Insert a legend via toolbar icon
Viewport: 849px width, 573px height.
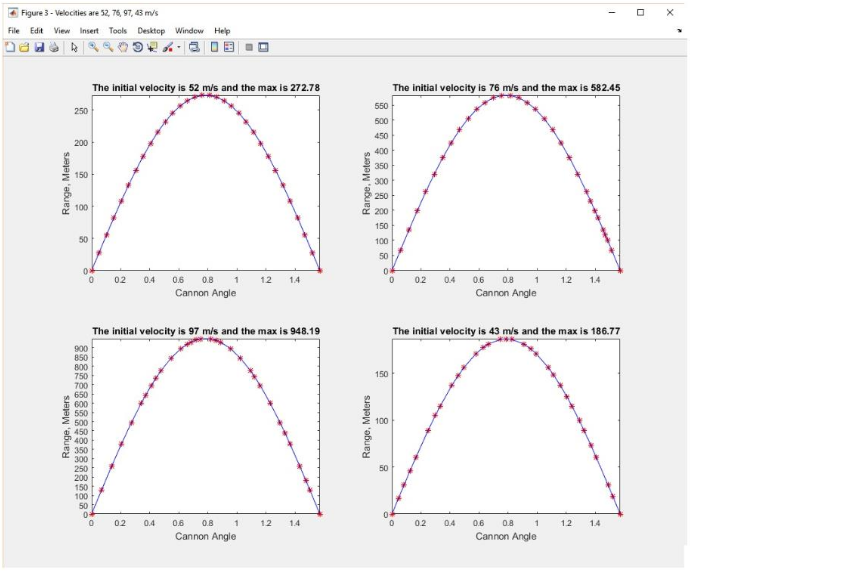pyautogui.click(x=229, y=47)
